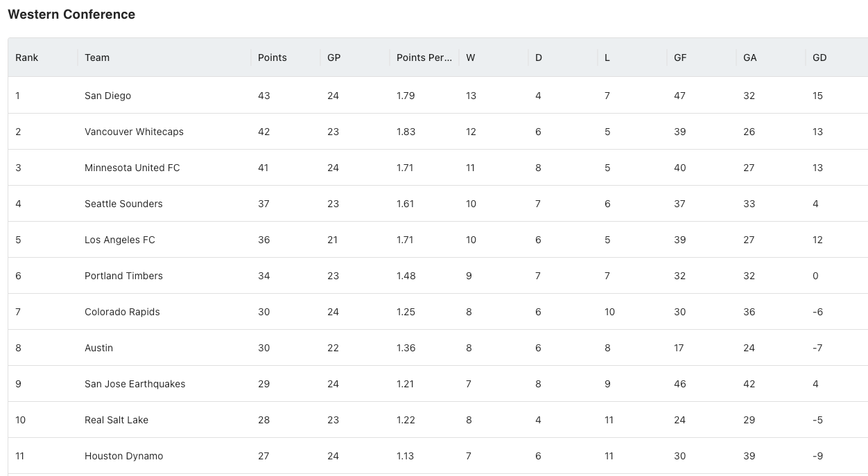868x476 pixels.
Task: Sort by W wins column header
Action: click(x=471, y=58)
